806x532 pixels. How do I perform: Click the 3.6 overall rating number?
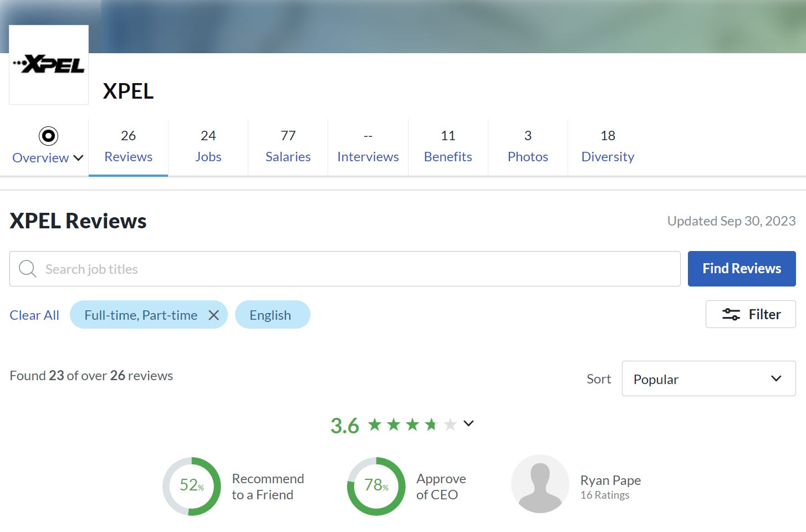coord(345,426)
